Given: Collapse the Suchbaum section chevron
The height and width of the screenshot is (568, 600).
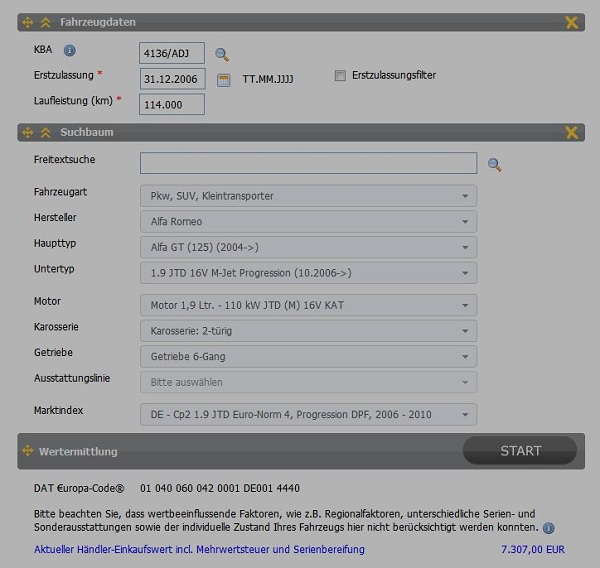Looking at the screenshot, I should (x=45, y=132).
